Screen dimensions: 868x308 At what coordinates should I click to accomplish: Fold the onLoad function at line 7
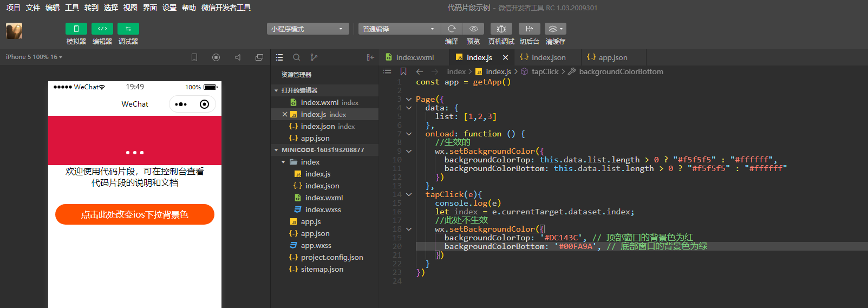point(409,134)
